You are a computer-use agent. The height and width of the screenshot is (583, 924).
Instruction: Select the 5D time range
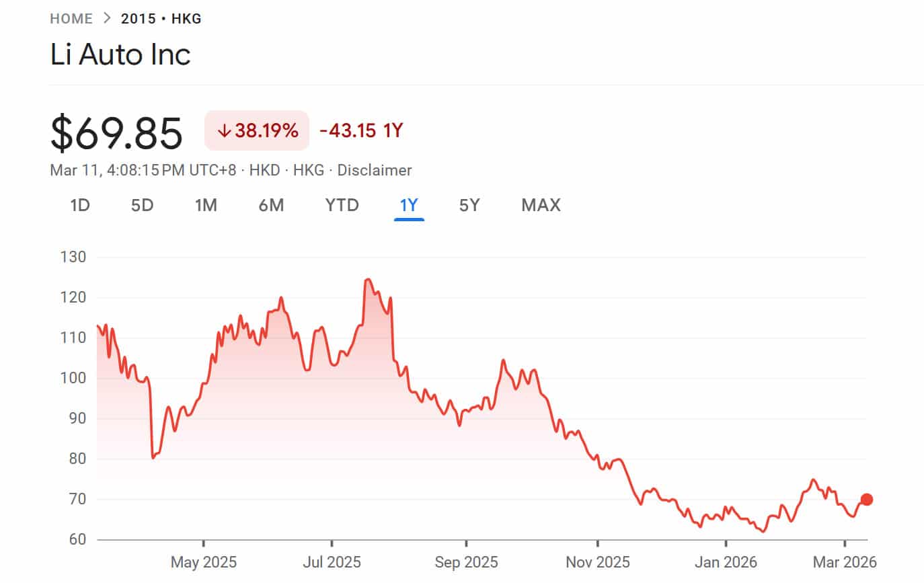142,205
